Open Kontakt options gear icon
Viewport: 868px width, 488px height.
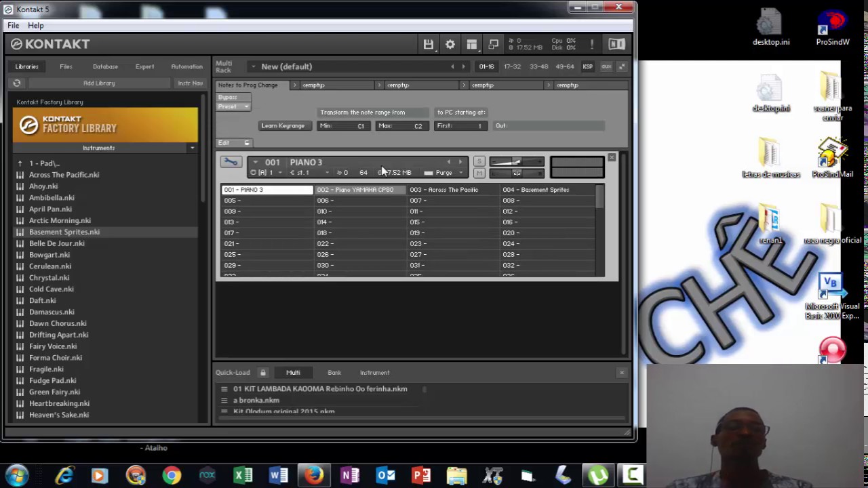tap(450, 44)
